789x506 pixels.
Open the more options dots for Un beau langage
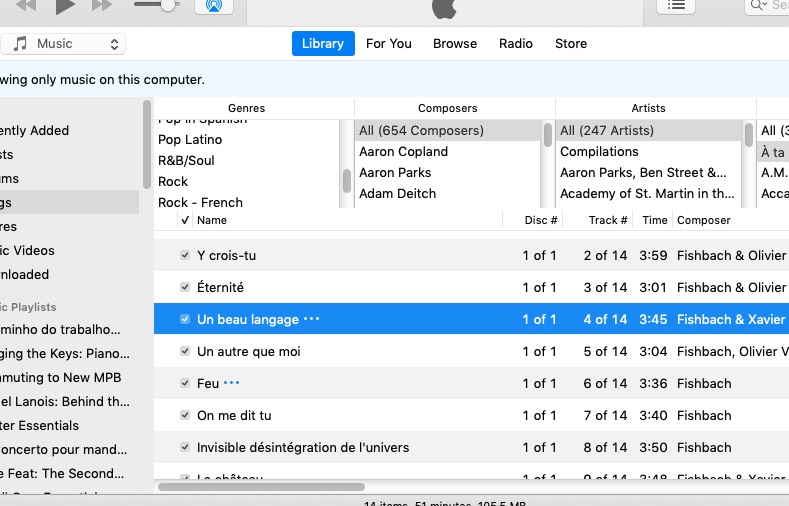coord(311,319)
